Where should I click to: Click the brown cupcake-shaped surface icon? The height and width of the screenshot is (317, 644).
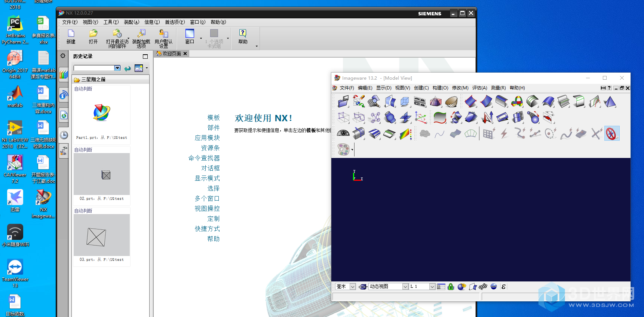(451, 101)
